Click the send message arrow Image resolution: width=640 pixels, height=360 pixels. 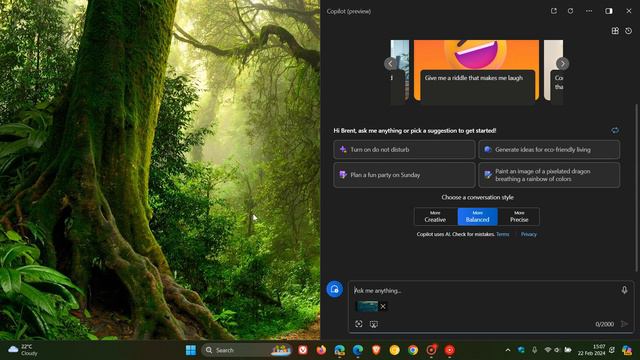tap(624, 324)
